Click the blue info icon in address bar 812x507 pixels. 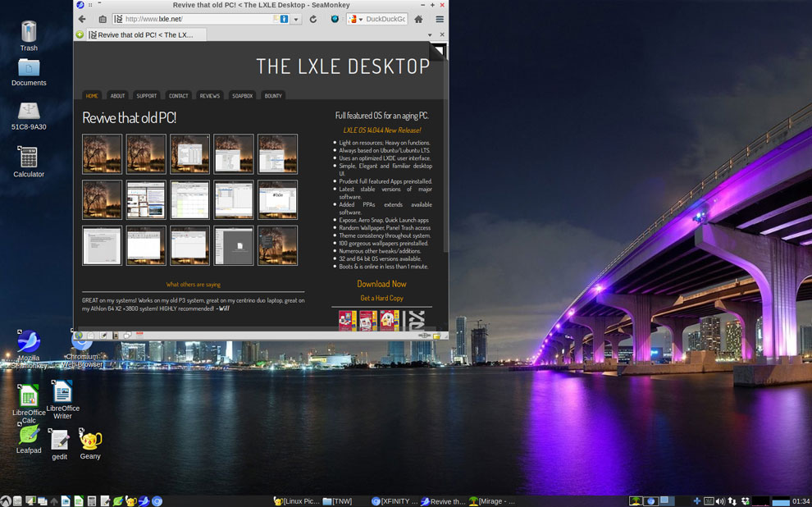pos(284,19)
